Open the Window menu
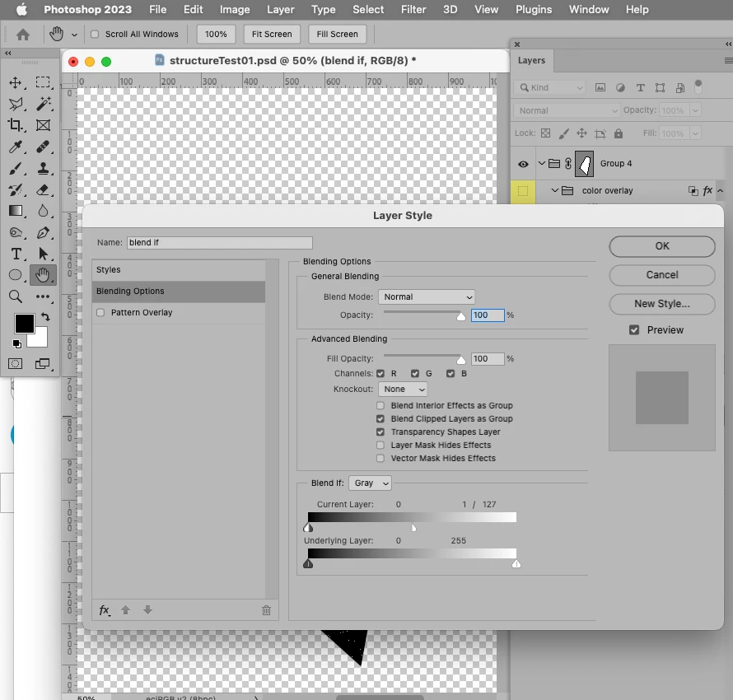Image resolution: width=733 pixels, height=700 pixels. pyautogui.click(x=589, y=9)
